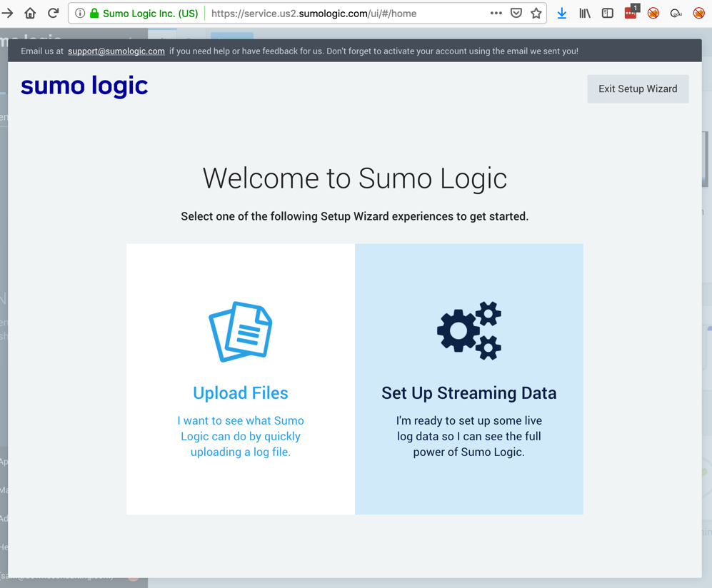Click the cookie extension icon
The image size is (712, 588).
tap(676, 14)
